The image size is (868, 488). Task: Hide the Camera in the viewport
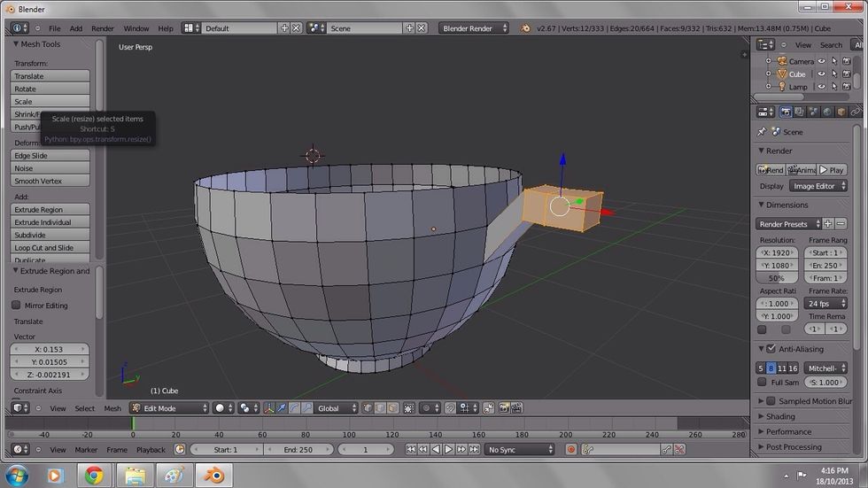tap(822, 61)
